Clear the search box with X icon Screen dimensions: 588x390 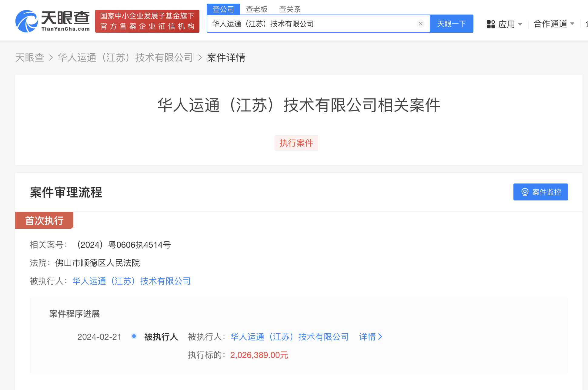(420, 24)
